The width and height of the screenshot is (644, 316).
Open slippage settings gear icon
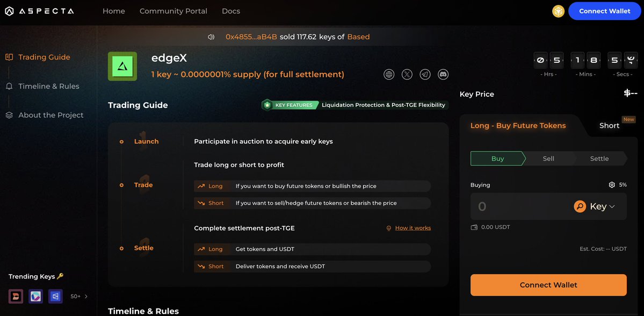[x=612, y=185]
